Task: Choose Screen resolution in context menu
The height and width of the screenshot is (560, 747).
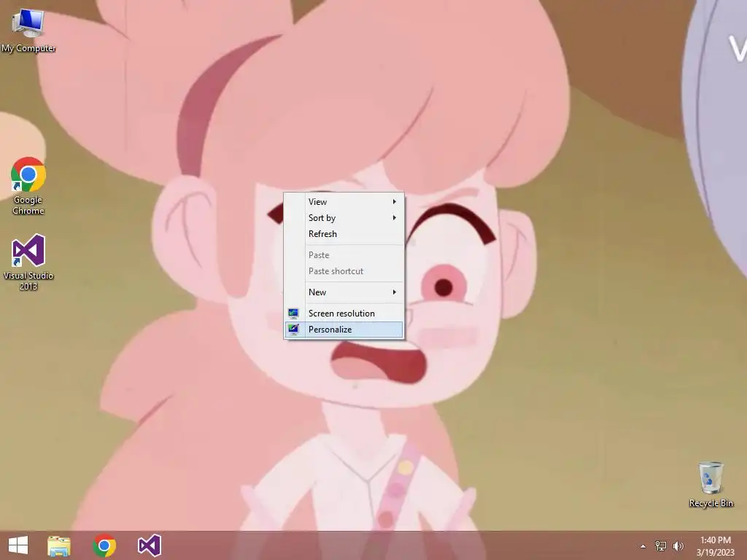Action: 344,314
